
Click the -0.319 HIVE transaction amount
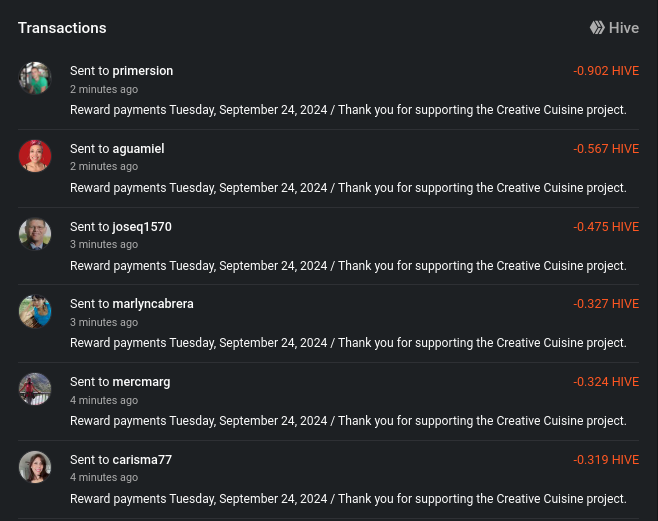[606, 460]
